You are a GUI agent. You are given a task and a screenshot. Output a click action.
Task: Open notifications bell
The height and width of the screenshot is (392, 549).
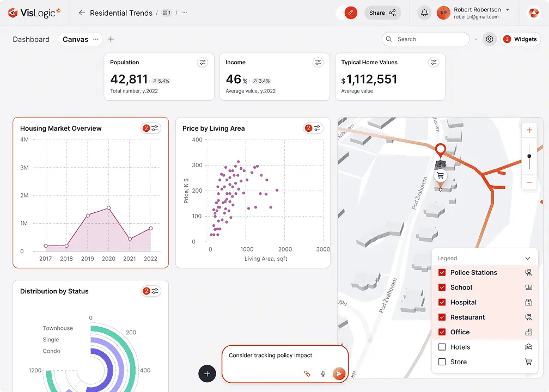(x=424, y=13)
